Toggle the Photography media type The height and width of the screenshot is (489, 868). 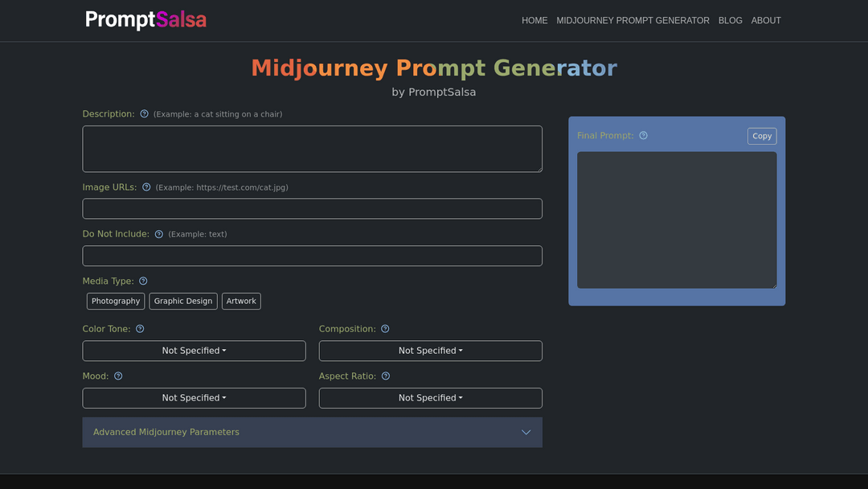click(116, 302)
